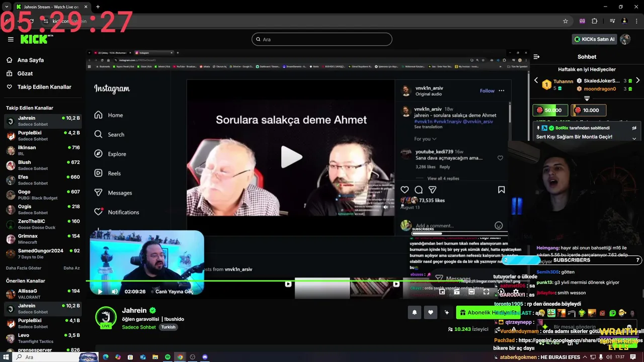This screenshot has width=644, height=362.
Task: Focus the Ara search box
Action: (x=322, y=39)
